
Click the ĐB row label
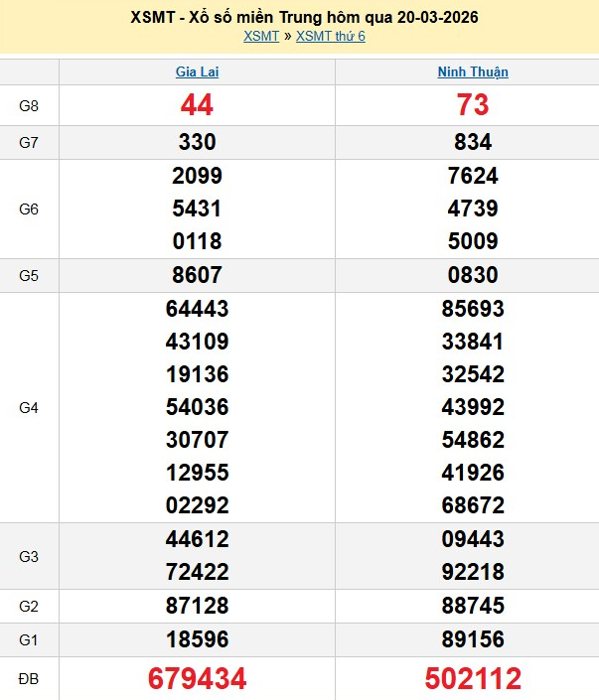(29, 678)
